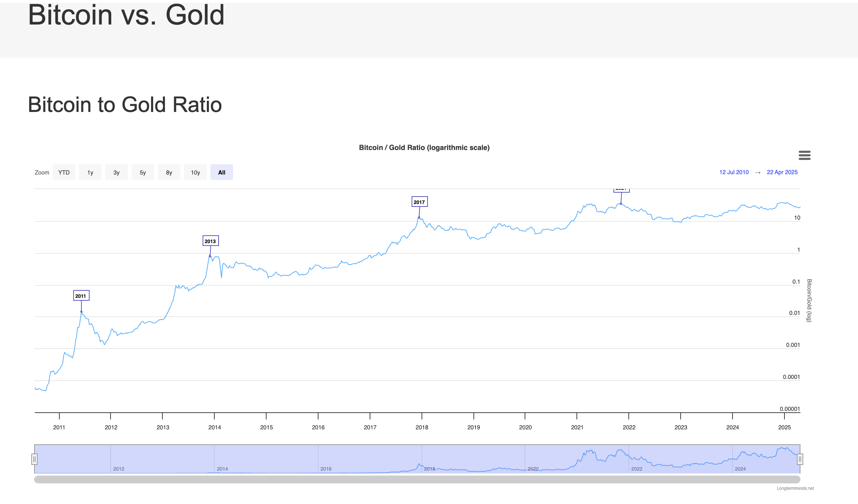
Task: Click the 10 y-axis label
Action: coord(797,218)
